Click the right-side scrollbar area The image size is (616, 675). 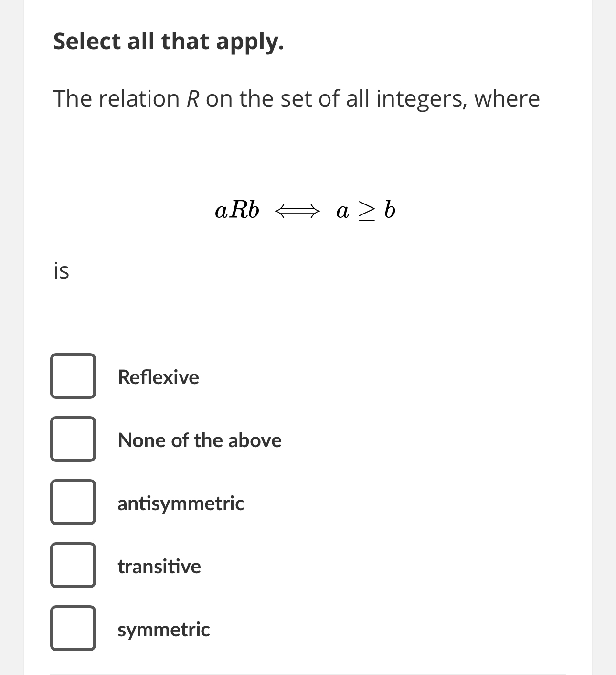point(603,334)
